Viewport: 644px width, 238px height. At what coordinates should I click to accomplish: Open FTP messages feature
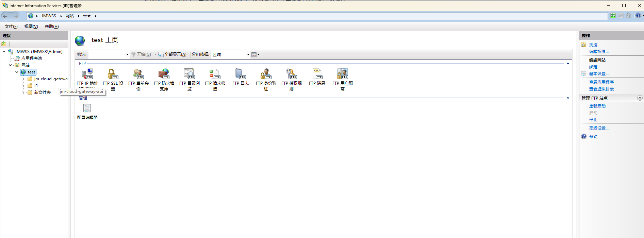click(317, 74)
